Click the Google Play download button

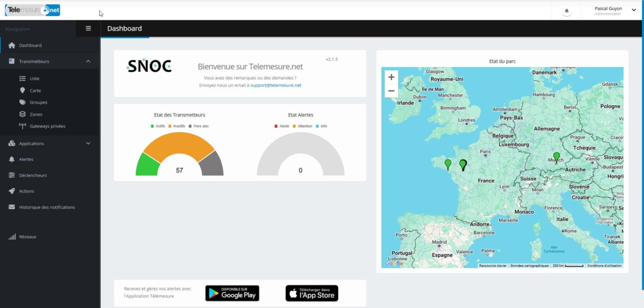pyautogui.click(x=232, y=293)
